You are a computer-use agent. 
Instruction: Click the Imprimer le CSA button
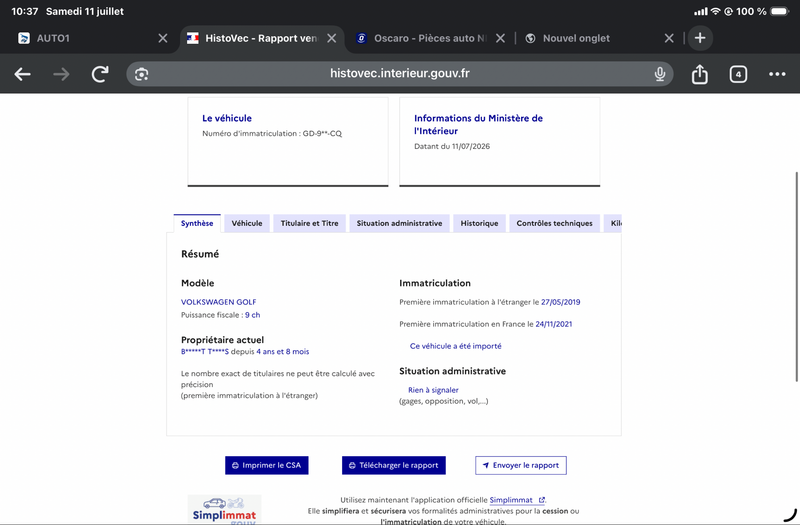click(267, 465)
